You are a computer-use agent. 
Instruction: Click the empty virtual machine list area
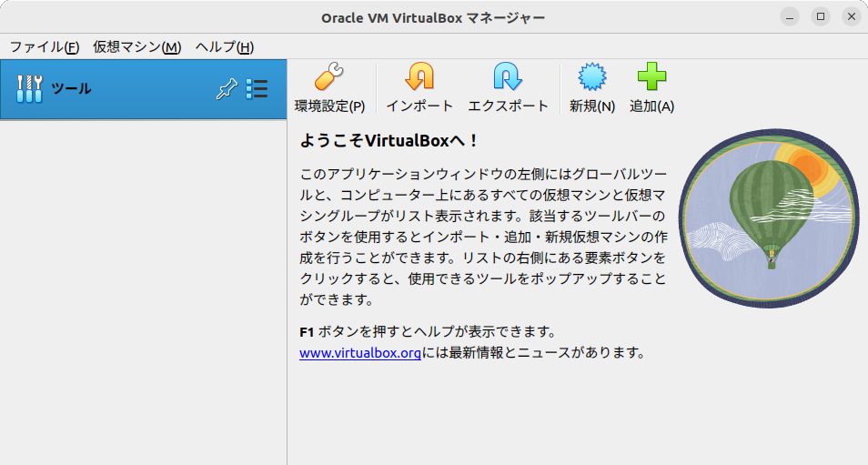coord(144,292)
